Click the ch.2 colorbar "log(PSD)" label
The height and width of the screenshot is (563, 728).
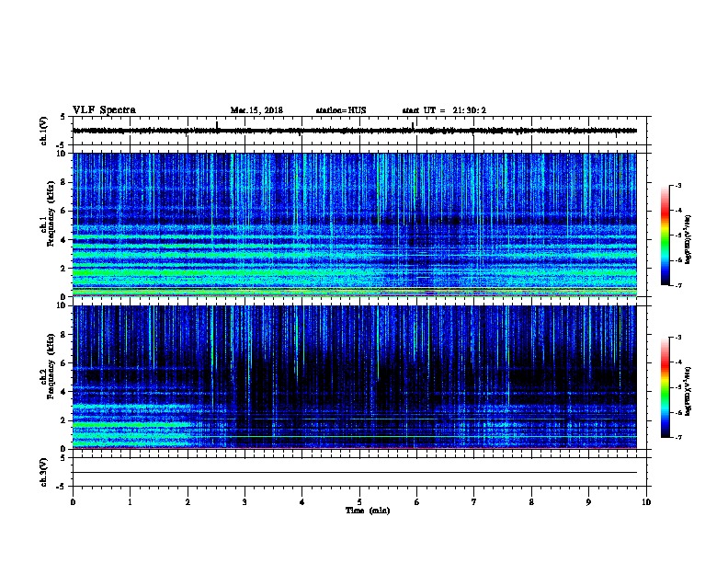[x=688, y=391]
